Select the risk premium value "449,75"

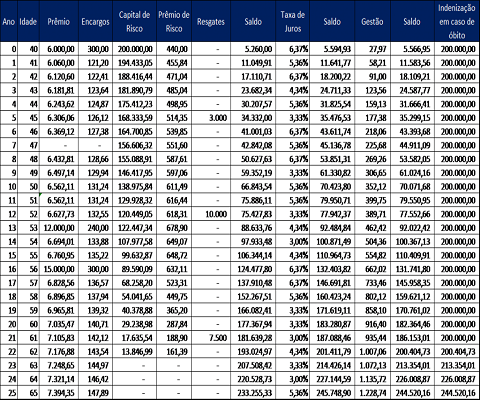177,297
